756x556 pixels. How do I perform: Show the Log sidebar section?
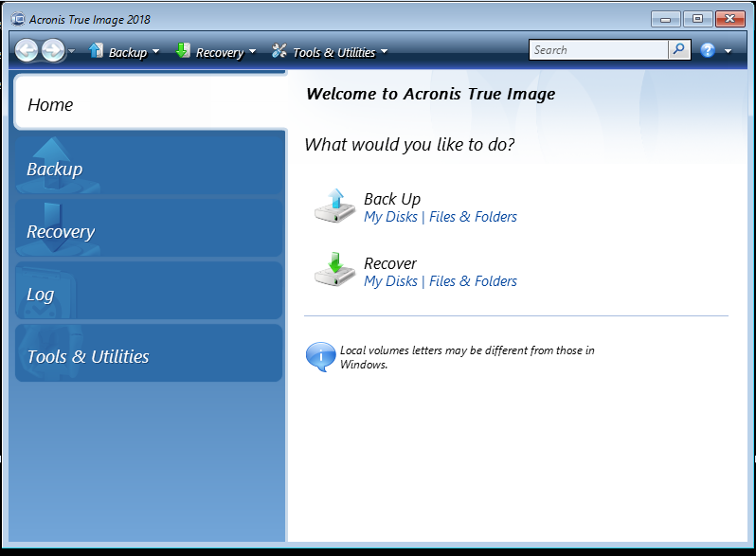coord(150,294)
